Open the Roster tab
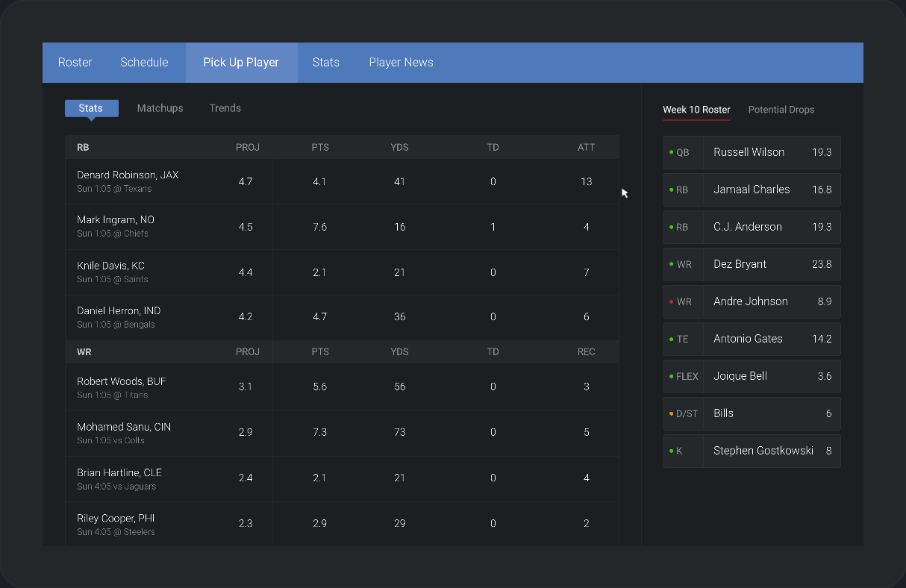This screenshot has height=588, width=906. point(75,63)
